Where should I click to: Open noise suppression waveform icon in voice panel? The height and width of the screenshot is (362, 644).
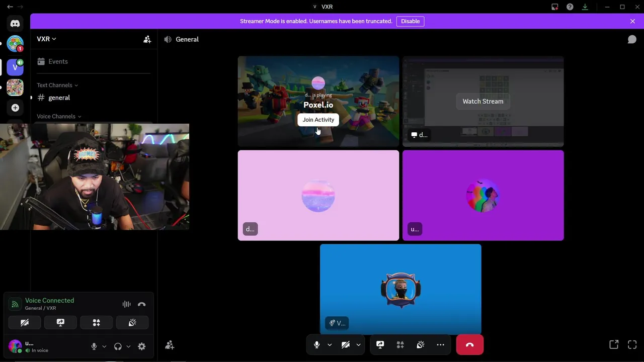point(127,304)
